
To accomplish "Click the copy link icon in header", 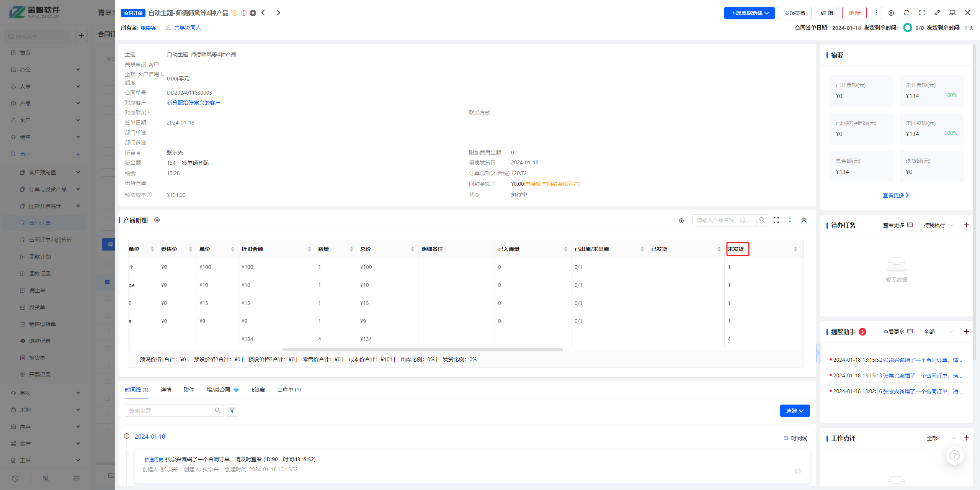I will [x=937, y=13].
